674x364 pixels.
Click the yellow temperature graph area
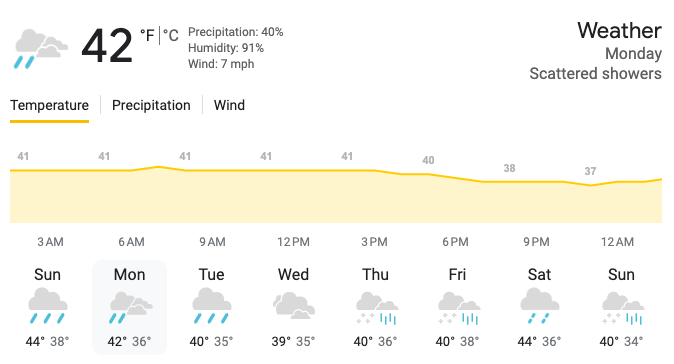coord(336,194)
